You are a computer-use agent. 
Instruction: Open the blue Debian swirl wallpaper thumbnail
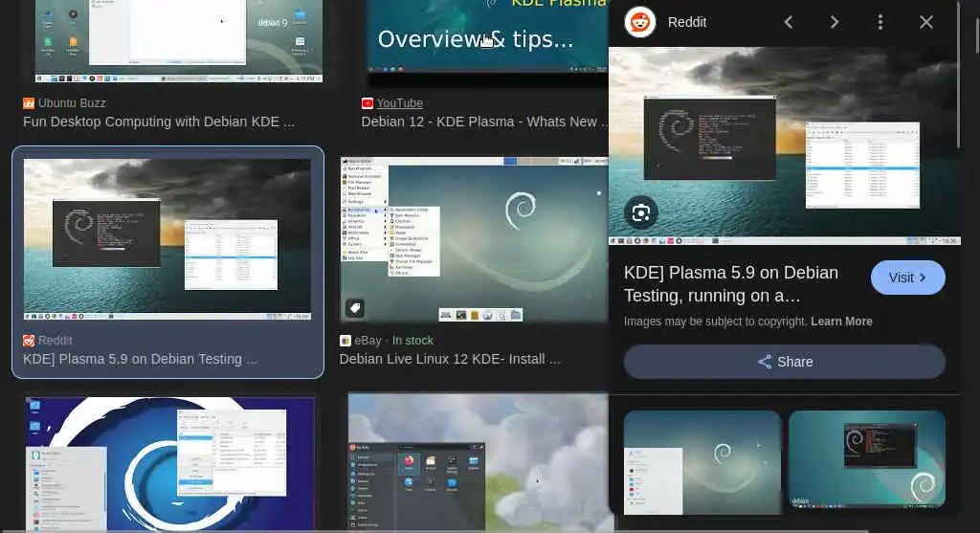click(170, 464)
